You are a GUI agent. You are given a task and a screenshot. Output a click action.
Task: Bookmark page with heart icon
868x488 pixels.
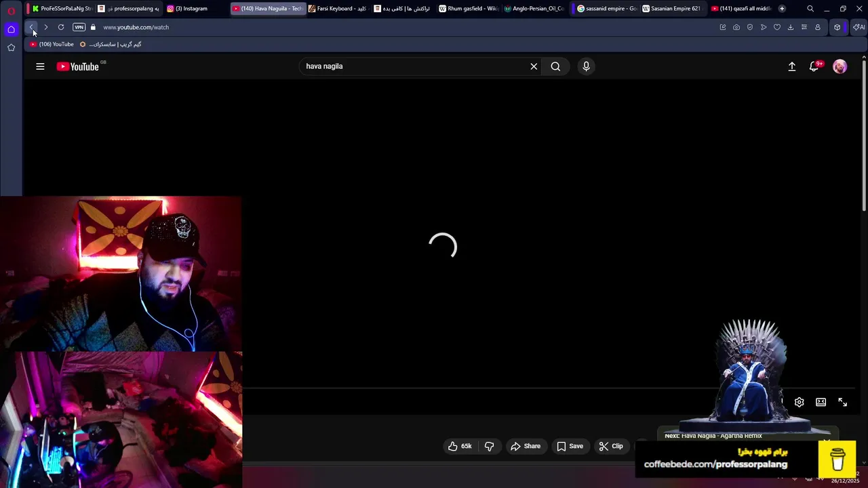(x=777, y=27)
